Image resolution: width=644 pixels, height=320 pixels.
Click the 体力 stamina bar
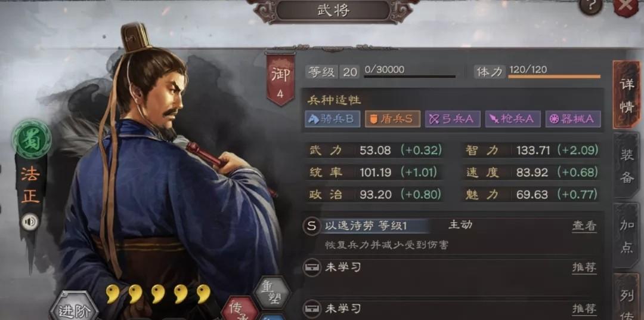coord(555,76)
